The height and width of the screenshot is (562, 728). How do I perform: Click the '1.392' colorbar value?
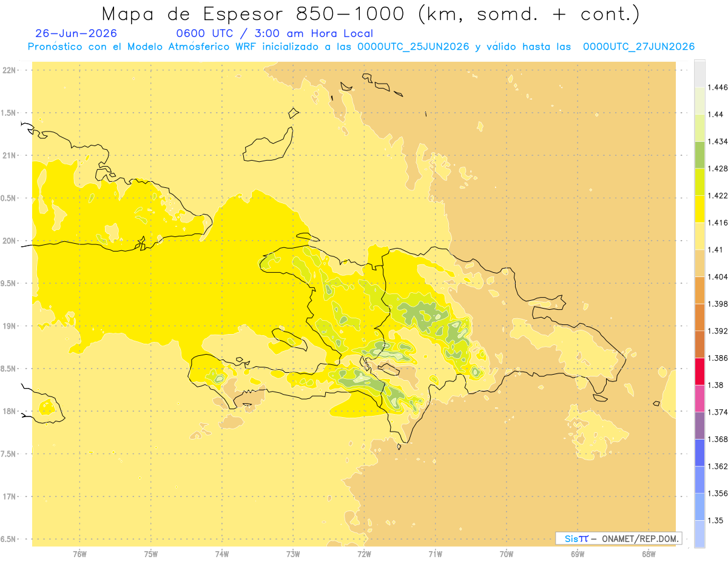(718, 331)
